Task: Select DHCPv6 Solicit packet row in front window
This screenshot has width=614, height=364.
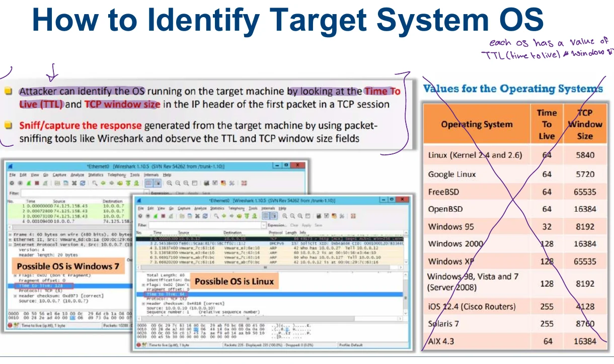Action: click(x=269, y=243)
